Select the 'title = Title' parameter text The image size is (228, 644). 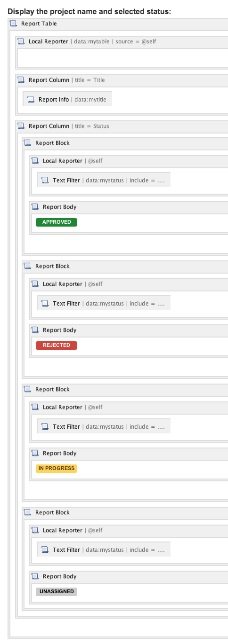click(90, 80)
